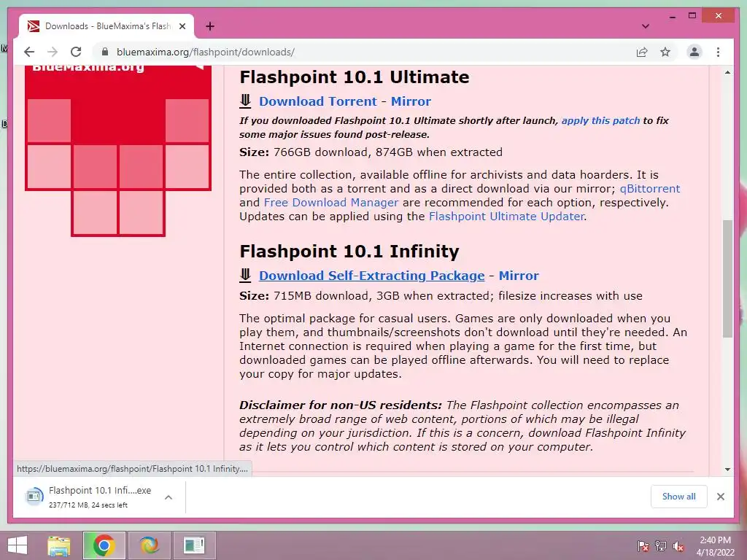This screenshot has width=747, height=560.
Task: Click the scrollbar down arrow
Action: [x=727, y=469]
